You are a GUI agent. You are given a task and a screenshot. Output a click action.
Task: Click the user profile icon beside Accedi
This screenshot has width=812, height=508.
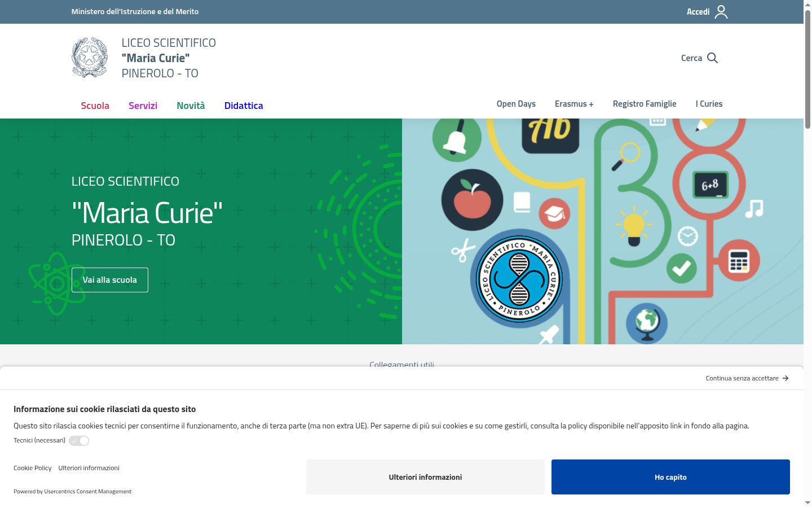pyautogui.click(x=721, y=12)
